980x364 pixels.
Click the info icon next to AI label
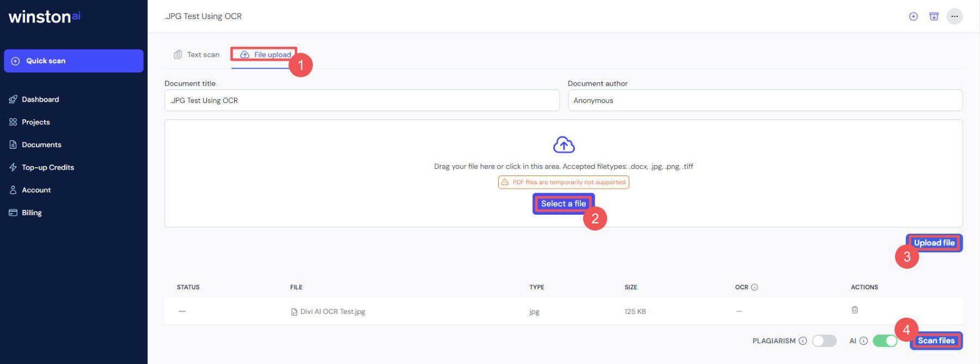[x=863, y=341]
